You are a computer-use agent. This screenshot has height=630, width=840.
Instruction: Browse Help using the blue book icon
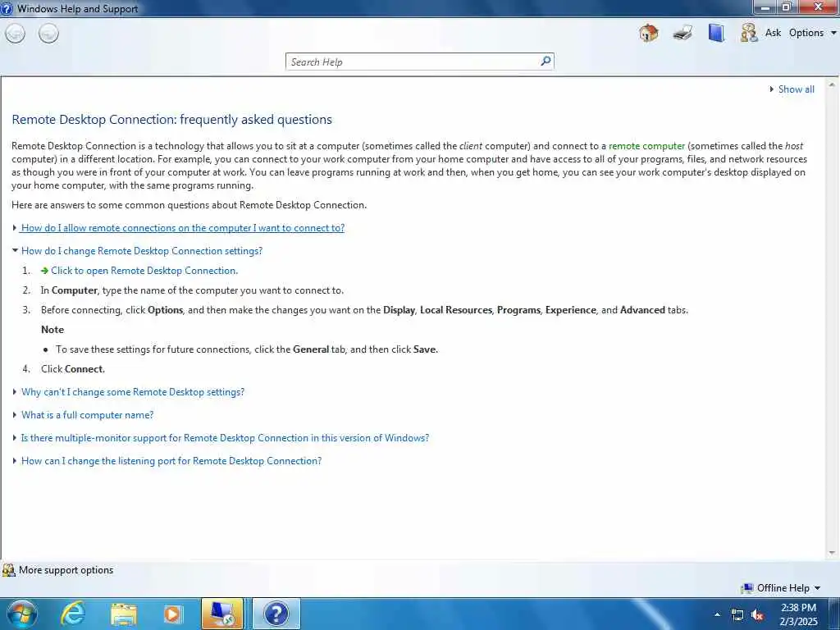pyautogui.click(x=716, y=33)
